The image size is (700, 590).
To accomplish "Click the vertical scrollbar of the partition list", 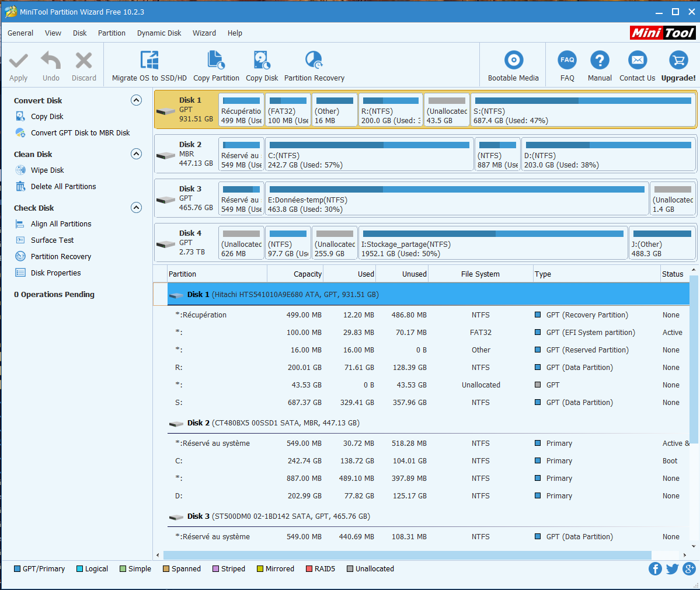I will [694, 359].
